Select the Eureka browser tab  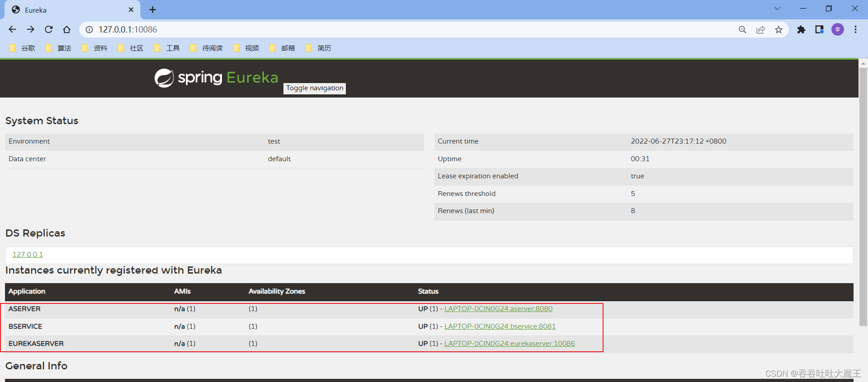click(x=72, y=10)
